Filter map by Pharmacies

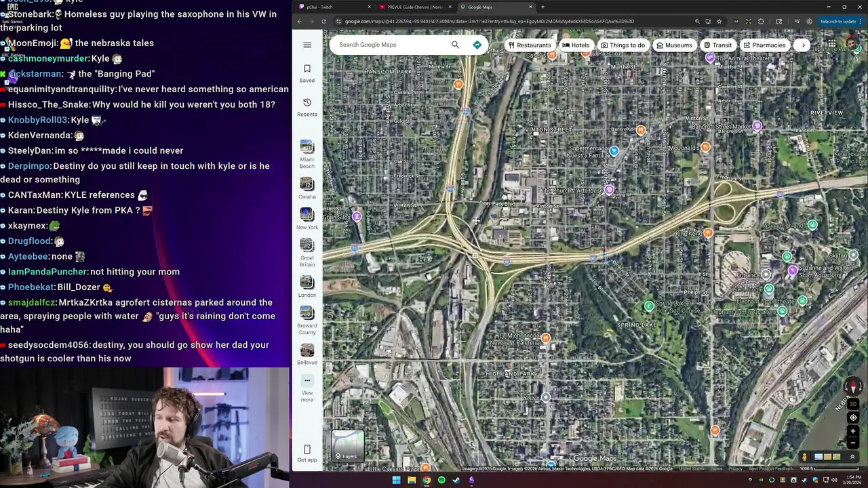point(764,45)
